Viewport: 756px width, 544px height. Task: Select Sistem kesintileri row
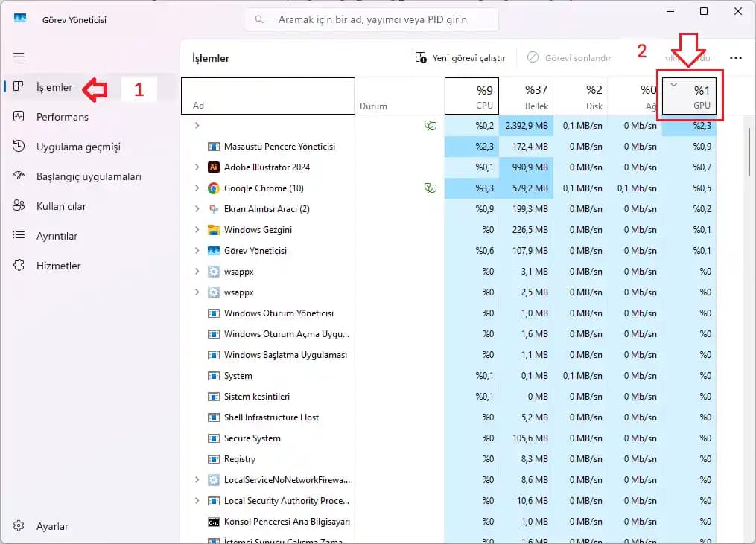tap(448, 397)
